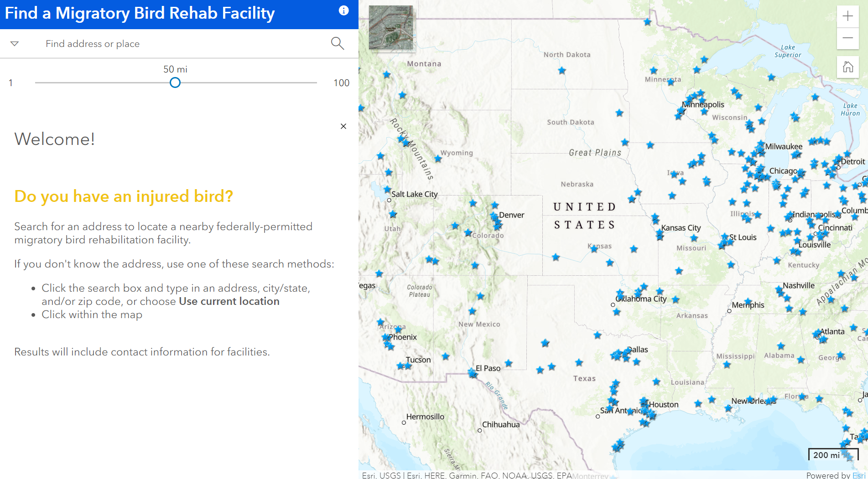The height and width of the screenshot is (479, 868).
Task: Expand the search source dropdown arrow
Action: pos(15,43)
